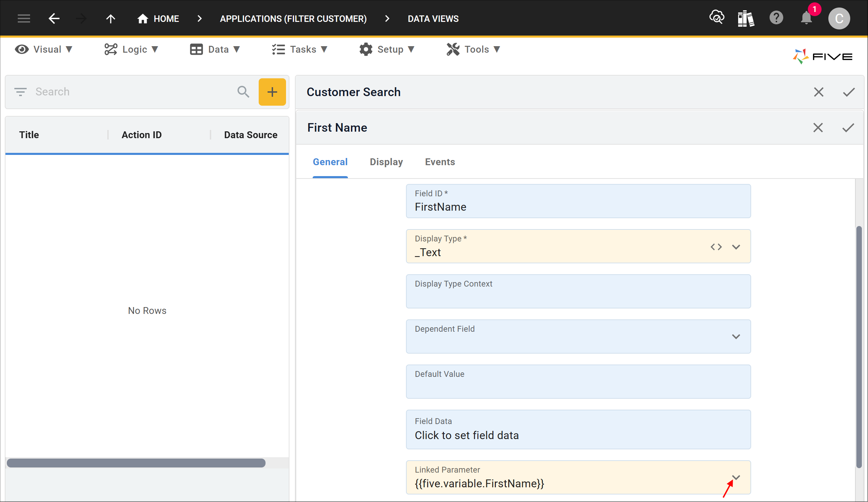Click the up arrow navigation icon
The height and width of the screenshot is (502, 868).
111,18
